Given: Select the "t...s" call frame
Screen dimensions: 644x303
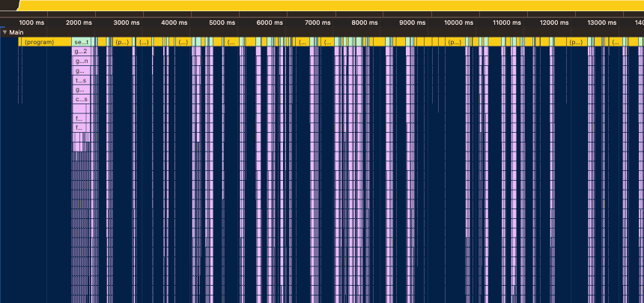Looking at the screenshot, I should point(82,80).
